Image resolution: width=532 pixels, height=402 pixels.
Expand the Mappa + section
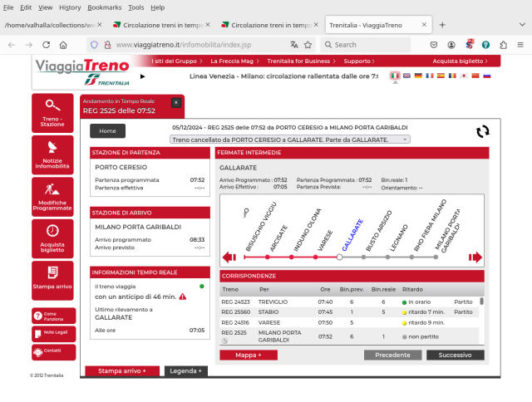249,355
